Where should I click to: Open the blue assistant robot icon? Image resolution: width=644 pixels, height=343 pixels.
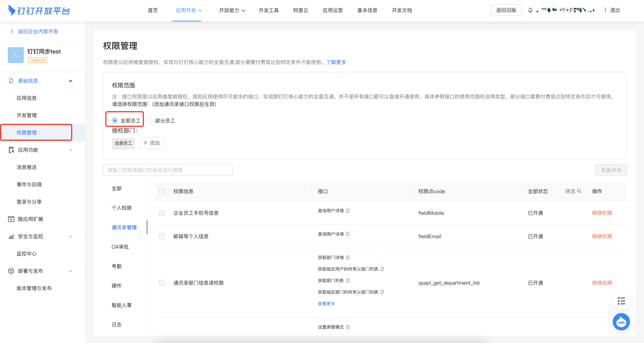(x=621, y=322)
